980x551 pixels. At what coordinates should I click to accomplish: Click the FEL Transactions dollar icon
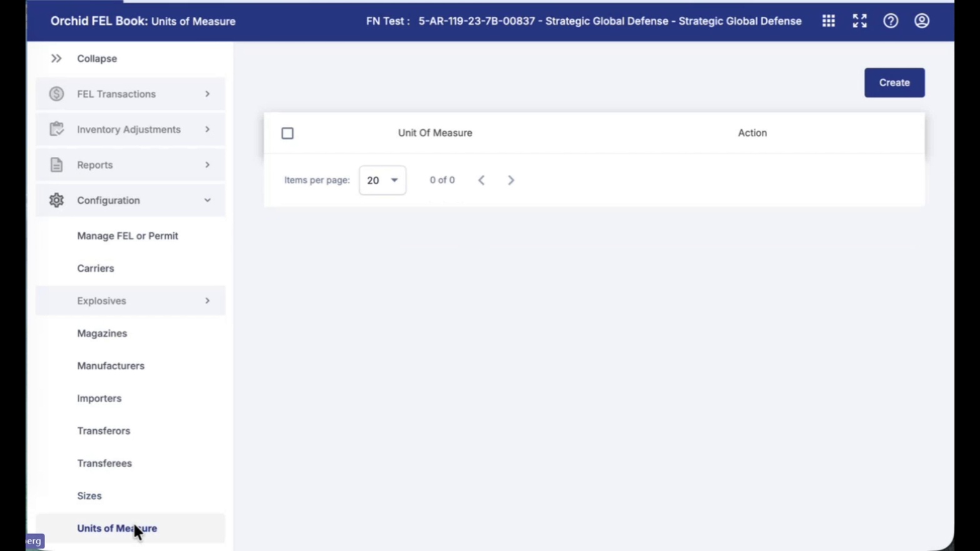[x=56, y=94]
